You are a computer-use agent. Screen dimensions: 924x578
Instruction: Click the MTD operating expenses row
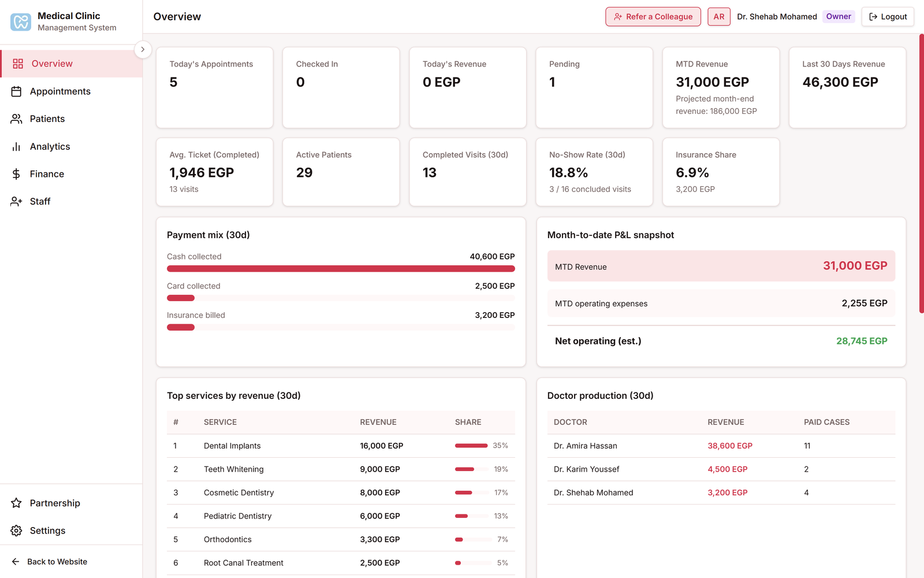(721, 303)
